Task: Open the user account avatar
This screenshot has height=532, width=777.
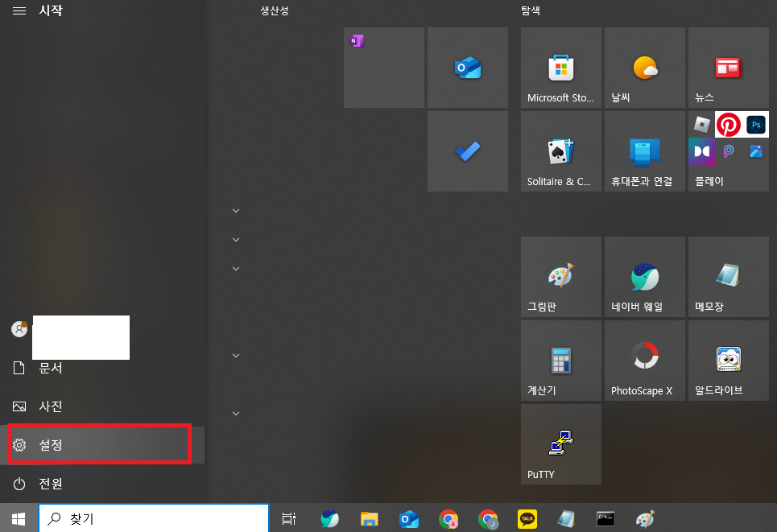Action: (x=19, y=328)
